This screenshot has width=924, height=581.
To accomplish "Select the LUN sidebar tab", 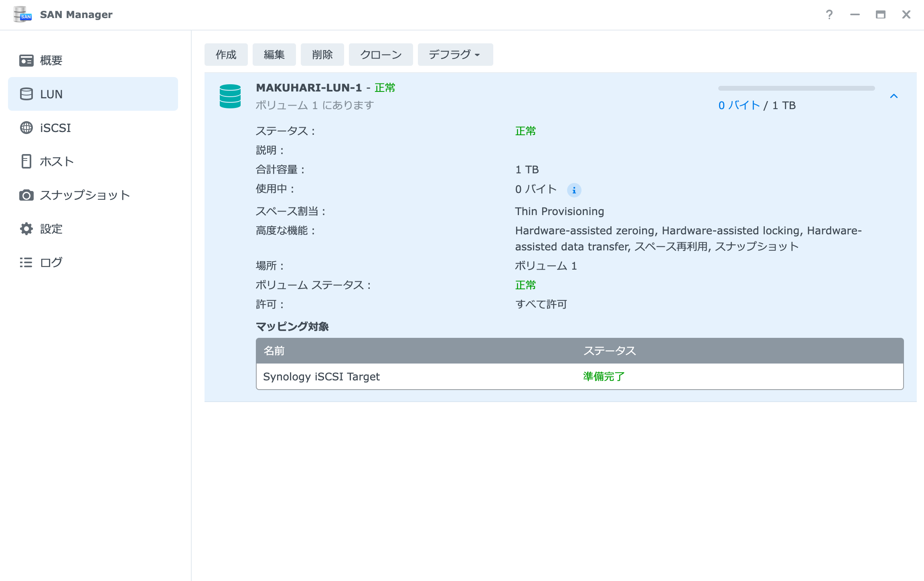I will click(x=93, y=94).
